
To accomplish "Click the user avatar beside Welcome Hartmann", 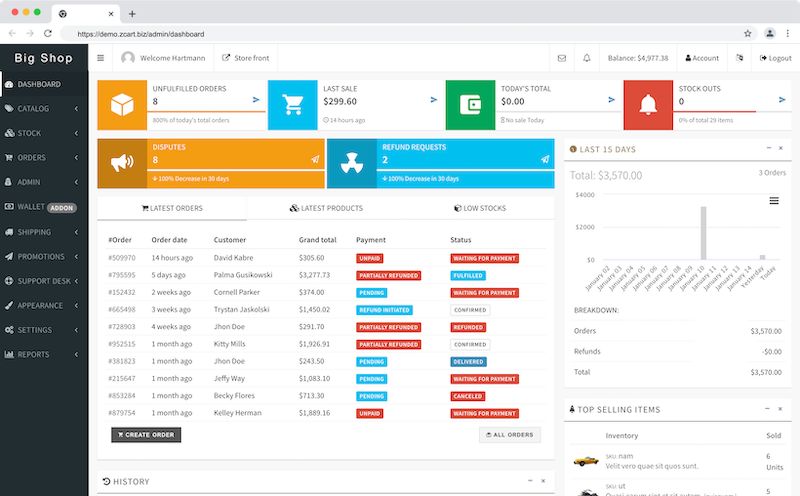I will point(128,58).
